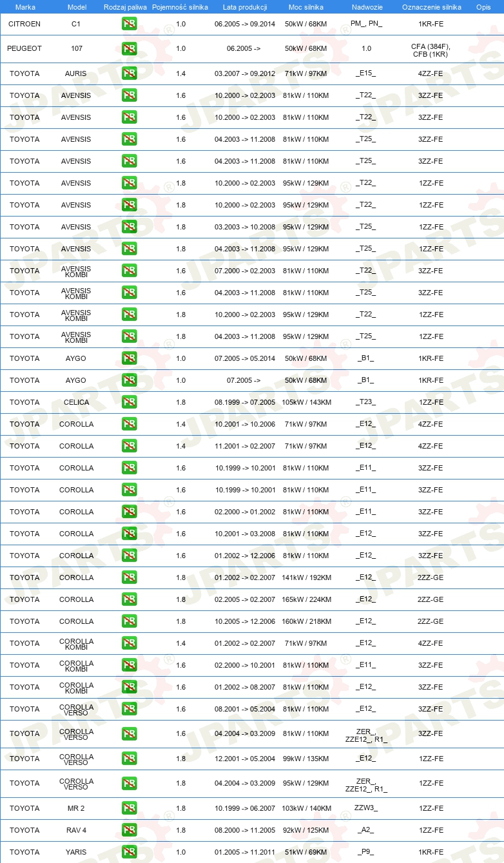Click the Lata produkcji column header
Image resolution: width=504 pixels, height=863 pixels.
click(245, 7)
